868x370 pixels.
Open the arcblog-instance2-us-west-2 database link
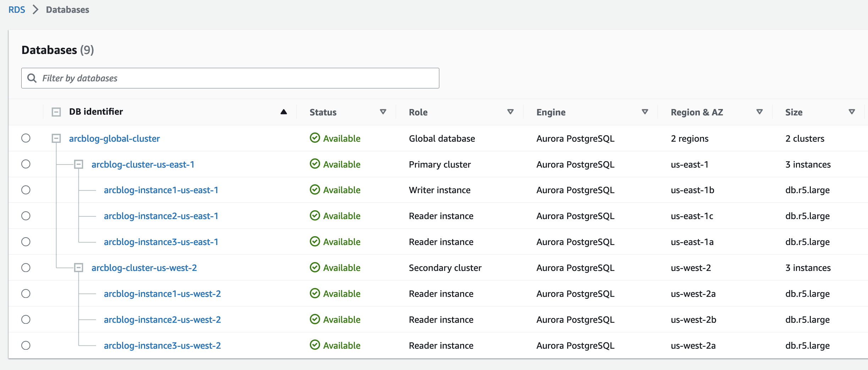[x=162, y=320]
